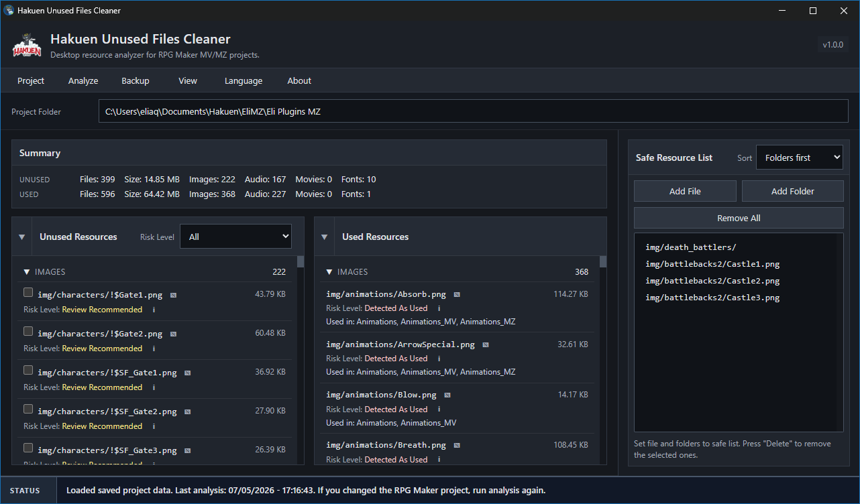Click the file name img/animations/ArrowSpecial.png

click(400, 344)
